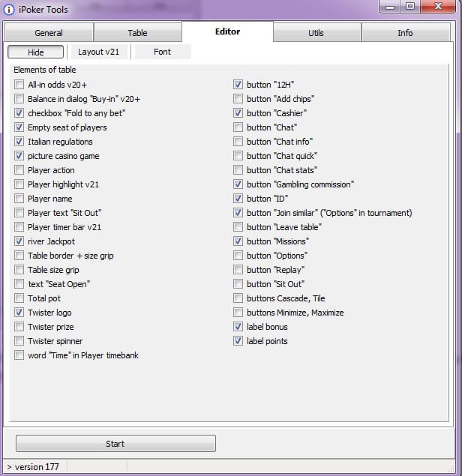Viewport: 462px width, 476px height.
Task: Maximize the iPoker Tools window
Action: pyautogui.click(x=410, y=7)
